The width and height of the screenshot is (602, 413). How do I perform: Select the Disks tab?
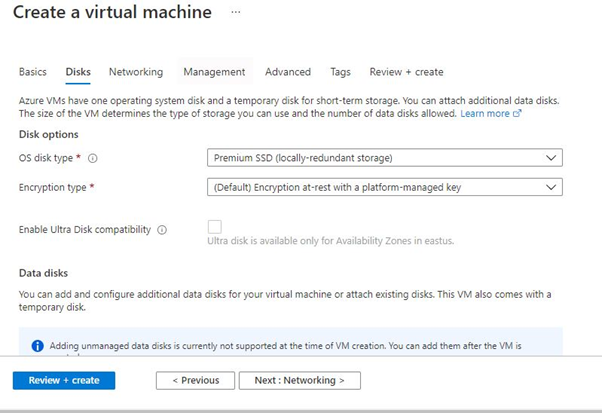(x=78, y=72)
